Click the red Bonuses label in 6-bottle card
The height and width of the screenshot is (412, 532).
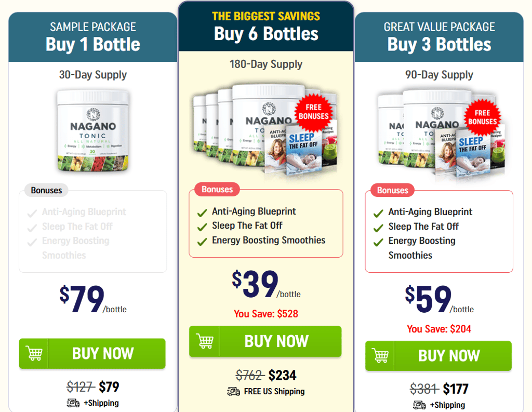[x=217, y=189]
